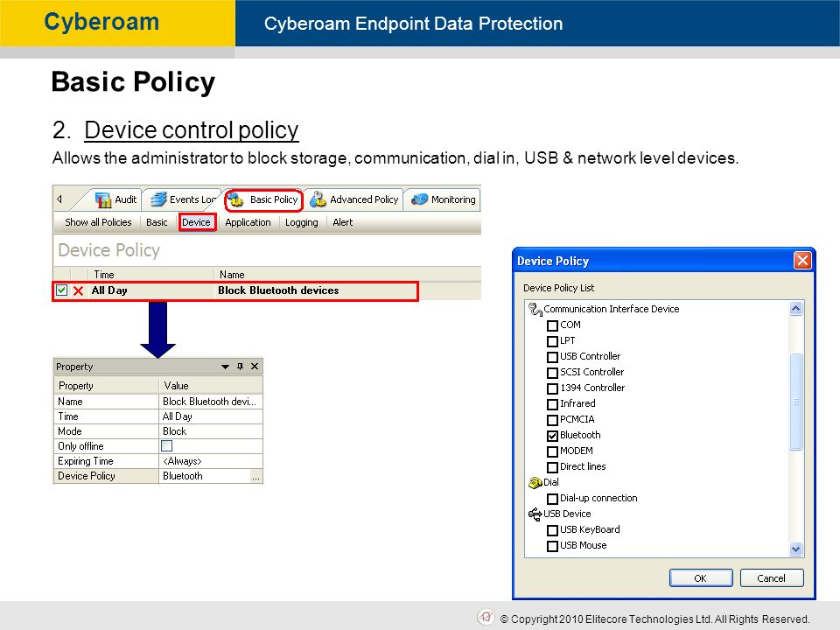Tick the Infrared checkbox
Image resolution: width=840 pixels, height=630 pixels.
(x=552, y=404)
